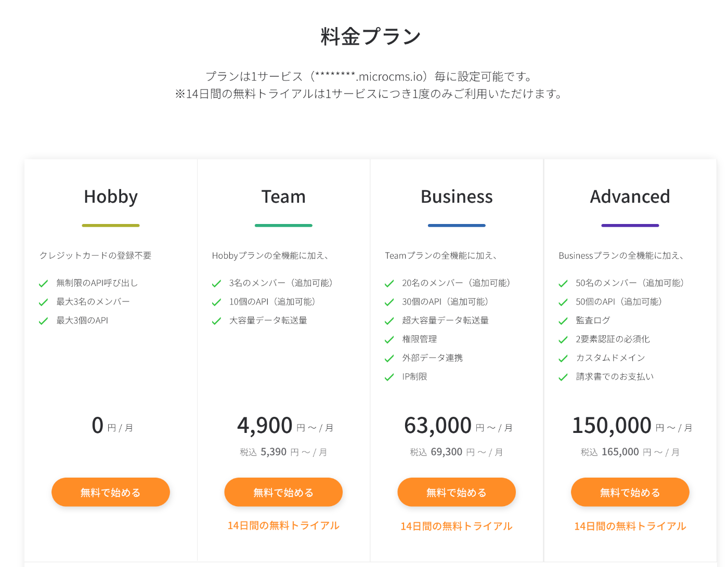
Task: Click the checkmark next to 最大3名のメンバー
Action: (43, 302)
